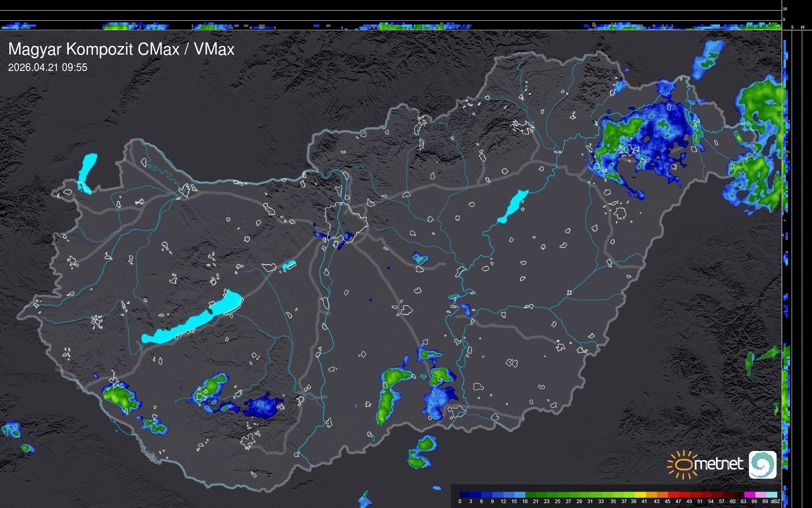Image resolution: width=812 pixels, height=508 pixels.
Task: Click the top vertical profile strip
Action: (x=391, y=25)
